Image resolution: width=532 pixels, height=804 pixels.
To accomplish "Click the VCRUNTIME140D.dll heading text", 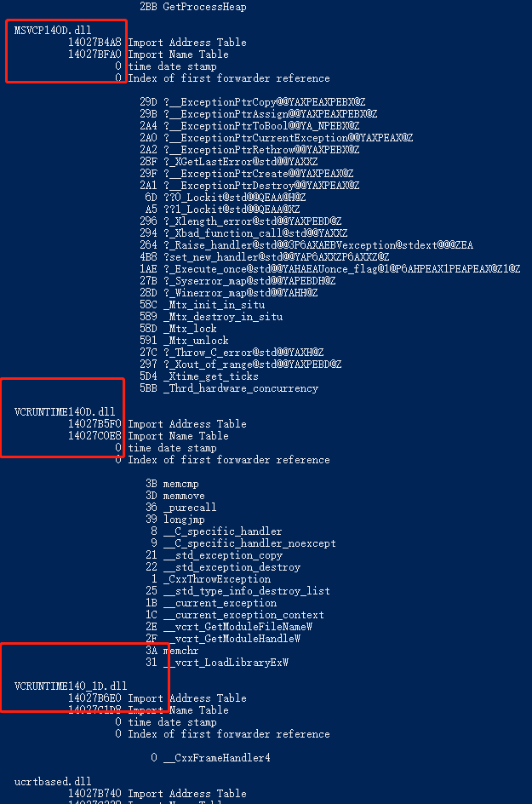I will coord(65,411).
